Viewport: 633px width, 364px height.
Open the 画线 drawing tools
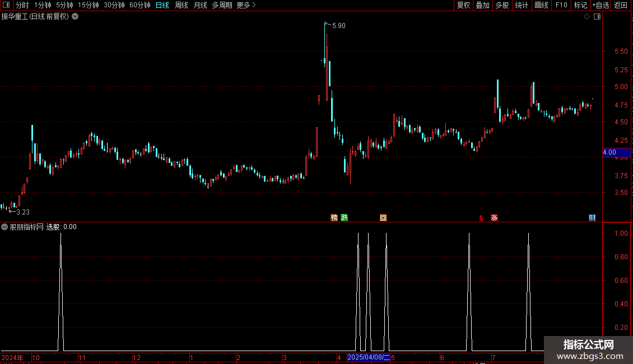click(x=541, y=5)
